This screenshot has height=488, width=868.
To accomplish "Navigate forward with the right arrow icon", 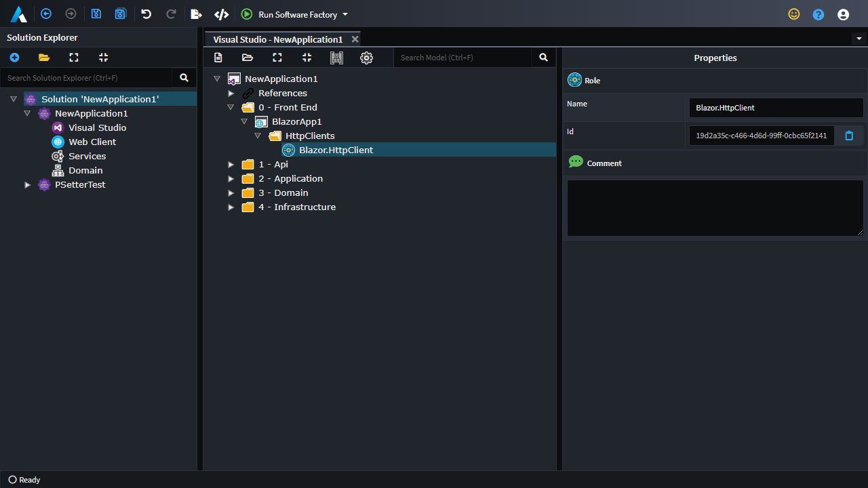I will tap(71, 14).
